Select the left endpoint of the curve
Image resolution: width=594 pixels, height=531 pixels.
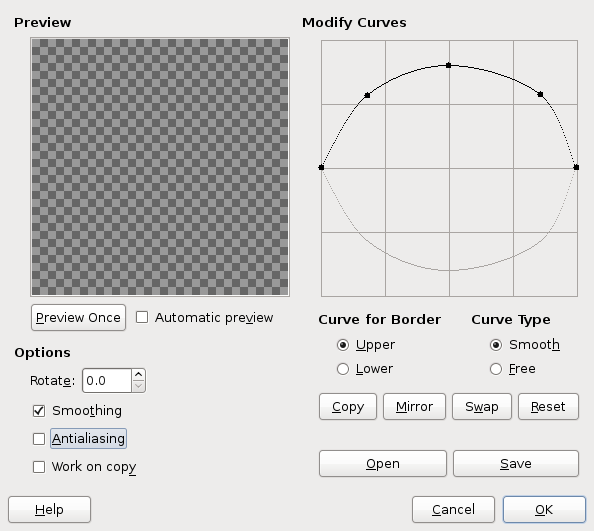pos(321,167)
